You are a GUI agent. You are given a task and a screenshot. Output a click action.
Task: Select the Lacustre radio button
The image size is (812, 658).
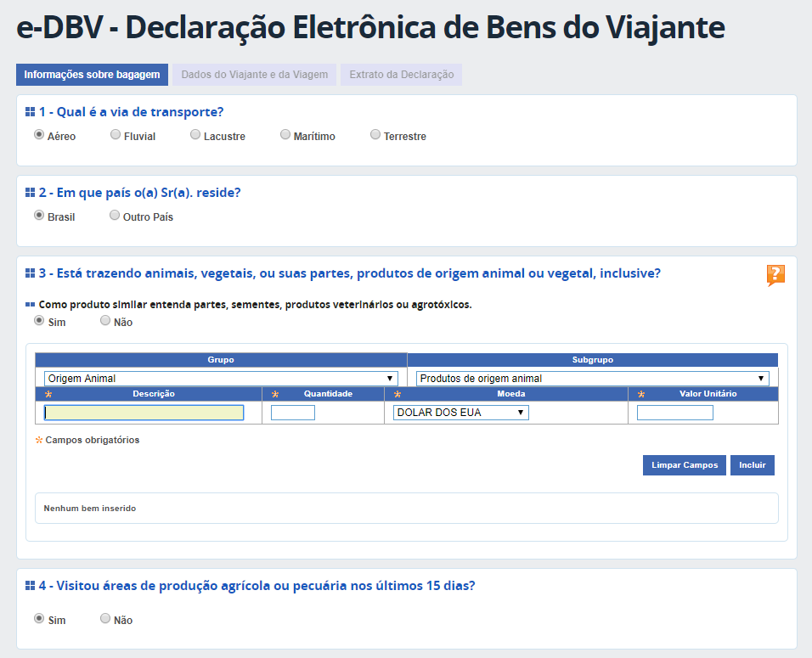point(195,135)
